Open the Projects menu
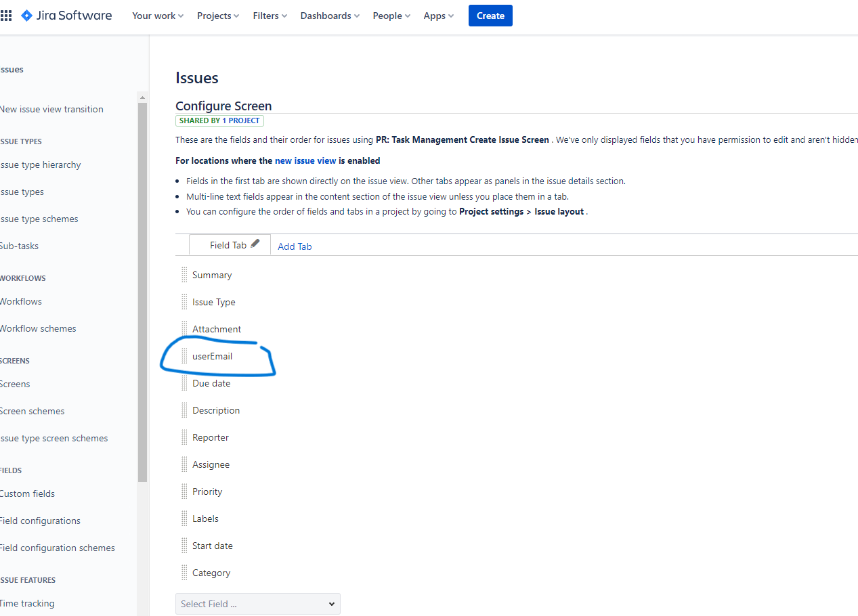858x616 pixels. pos(217,15)
